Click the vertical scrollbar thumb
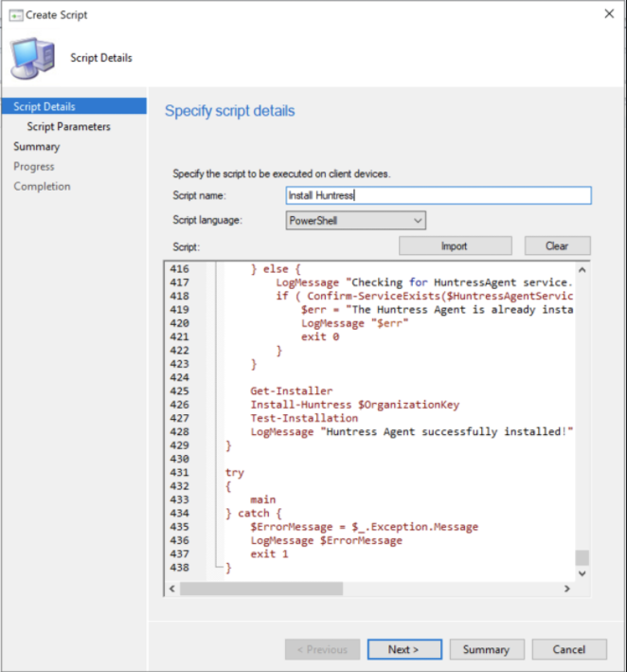Viewport: 627px width, 672px height. coord(582,557)
